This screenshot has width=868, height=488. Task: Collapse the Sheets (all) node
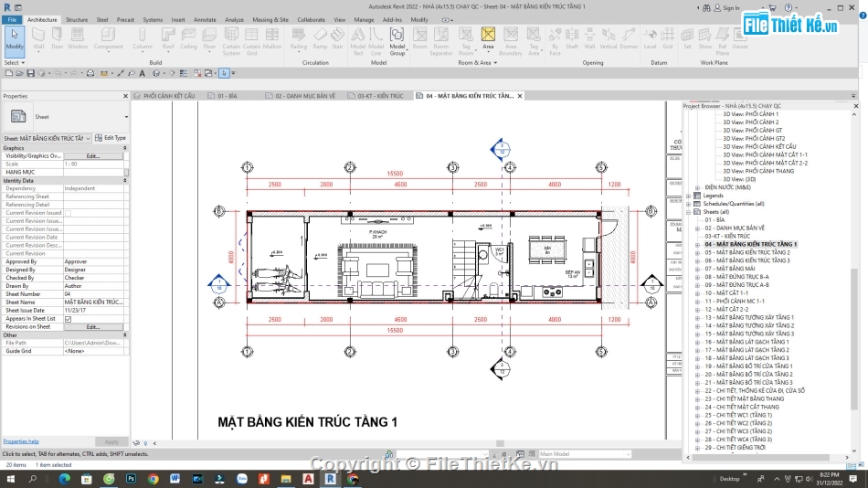[x=689, y=212]
